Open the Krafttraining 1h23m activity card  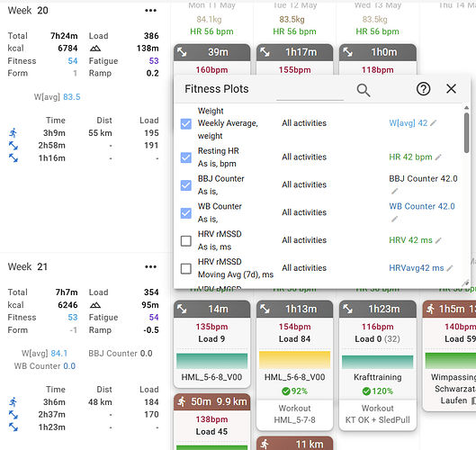click(377, 349)
